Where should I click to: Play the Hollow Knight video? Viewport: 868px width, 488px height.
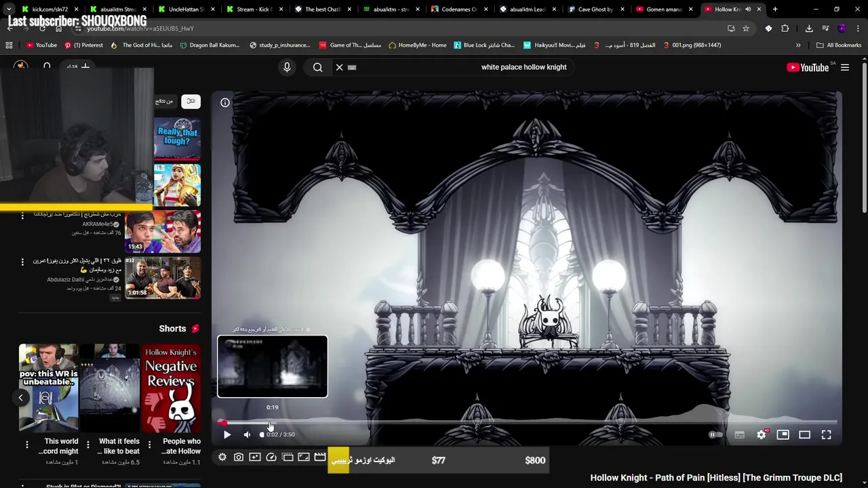(x=227, y=434)
